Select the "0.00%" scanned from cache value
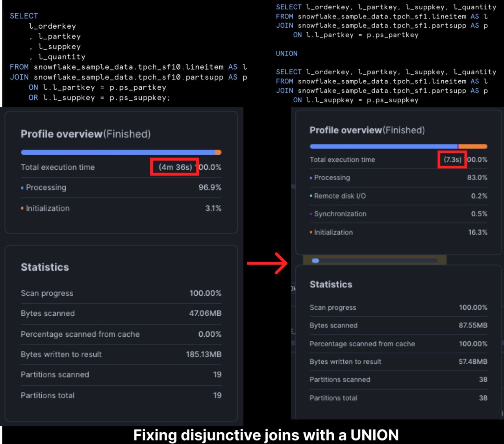Screen dimensions: 504x444 coord(210,334)
